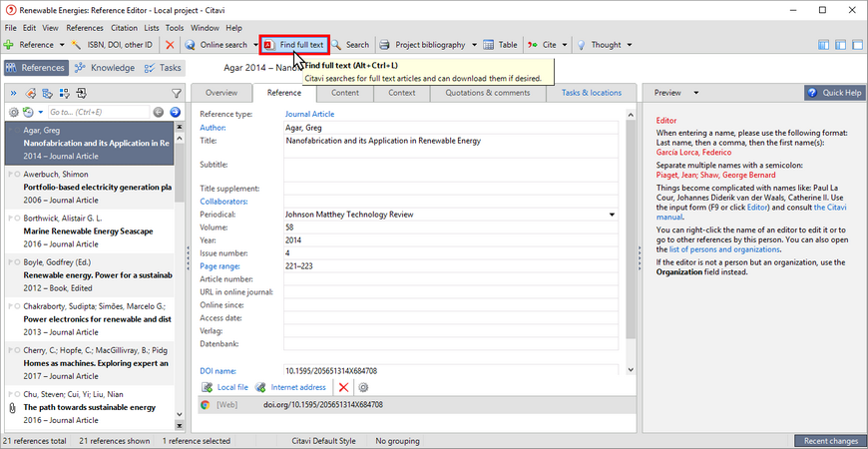Screen dimensions: 868x449
Task: Select the References workspace button
Action: pyautogui.click(x=36, y=68)
